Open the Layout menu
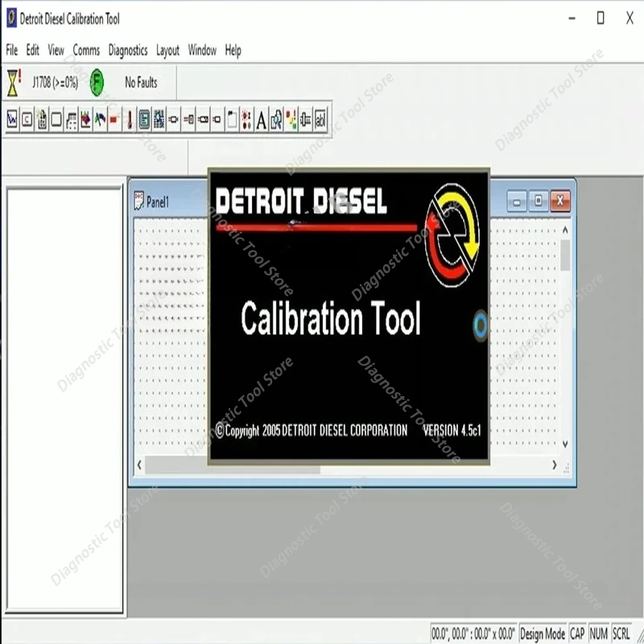Screen dimensions: 644x644 coord(167,50)
